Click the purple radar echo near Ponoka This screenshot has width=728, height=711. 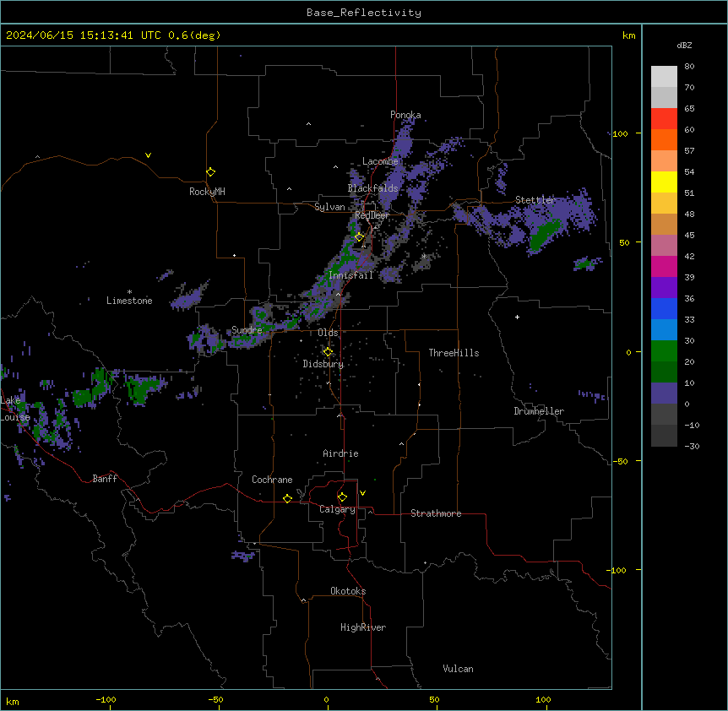[403, 142]
